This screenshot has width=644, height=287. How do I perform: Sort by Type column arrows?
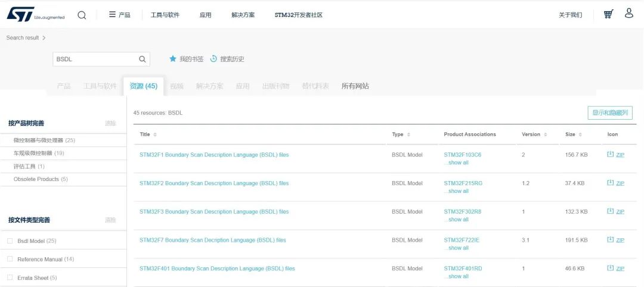tap(408, 135)
